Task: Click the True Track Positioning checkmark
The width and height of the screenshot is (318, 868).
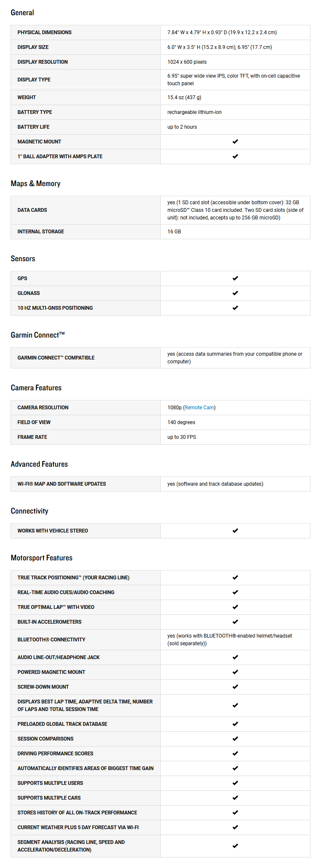Action: tap(235, 578)
